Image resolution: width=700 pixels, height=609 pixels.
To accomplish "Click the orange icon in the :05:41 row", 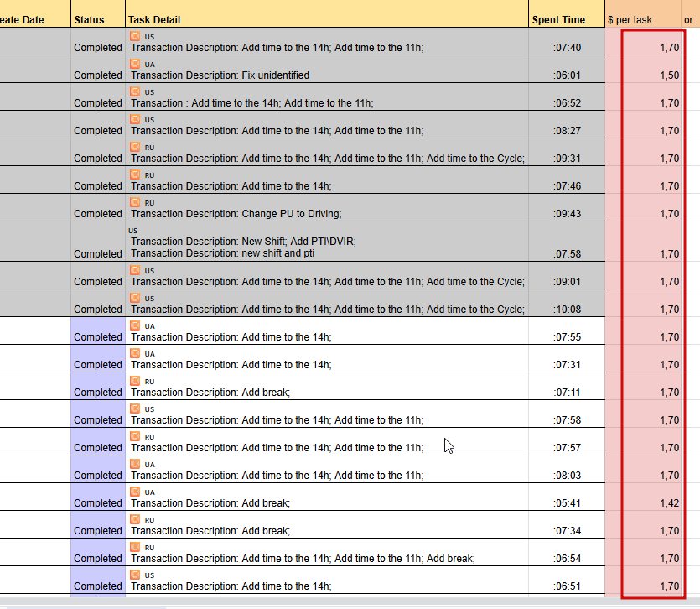I will point(135,492).
